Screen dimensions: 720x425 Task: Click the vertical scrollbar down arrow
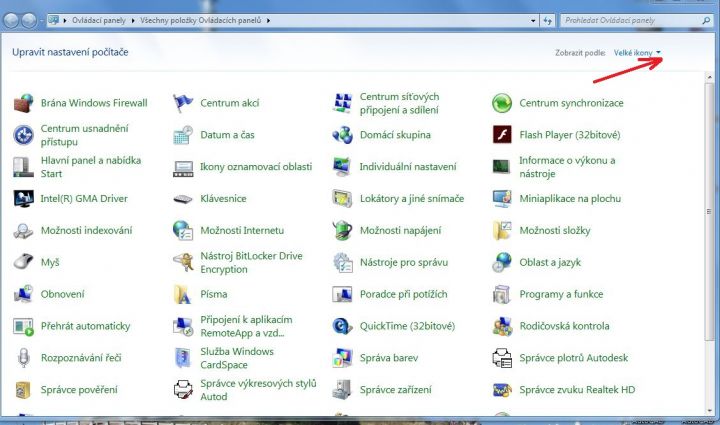pyautogui.click(x=710, y=410)
